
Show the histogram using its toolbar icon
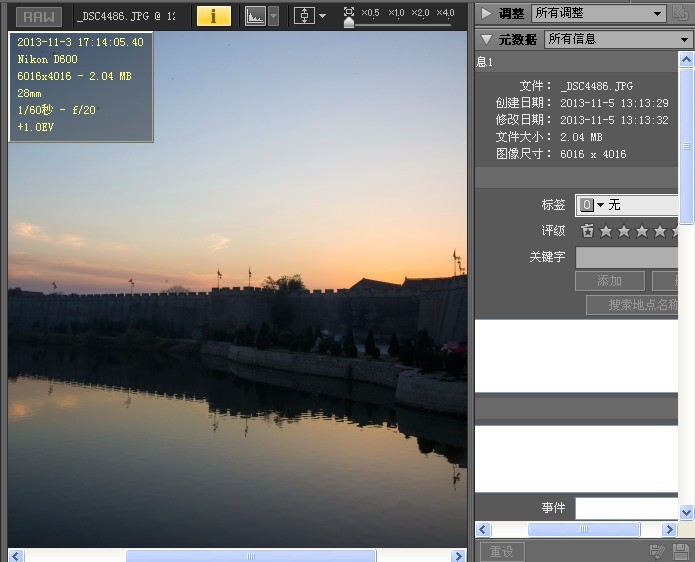coord(256,16)
